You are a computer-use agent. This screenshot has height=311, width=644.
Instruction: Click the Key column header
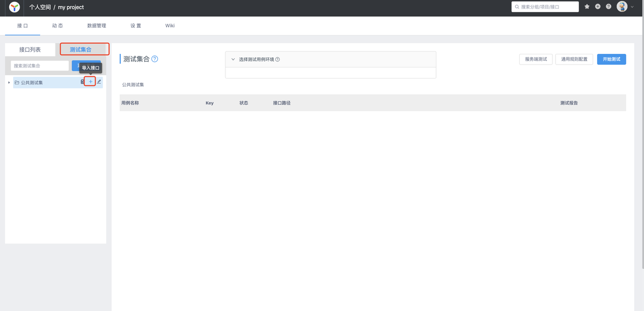pyautogui.click(x=209, y=103)
